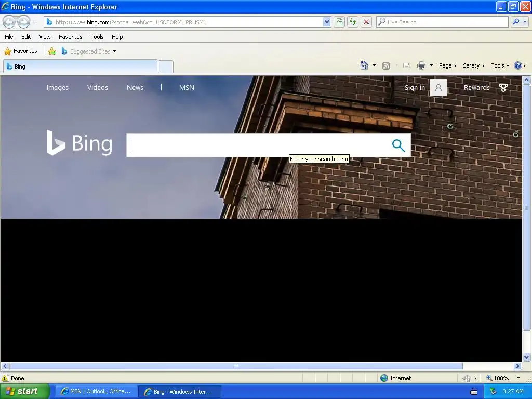Click the on-screen keyboard tray icon
This screenshot has width=532, height=399.
pos(474,392)
